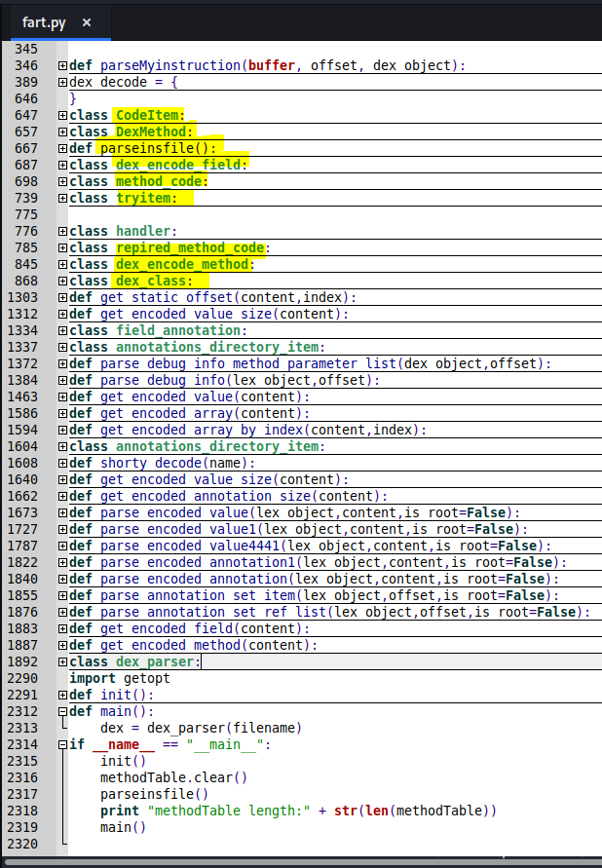Expand the DexMethod class fold marker

click(63, 132)
